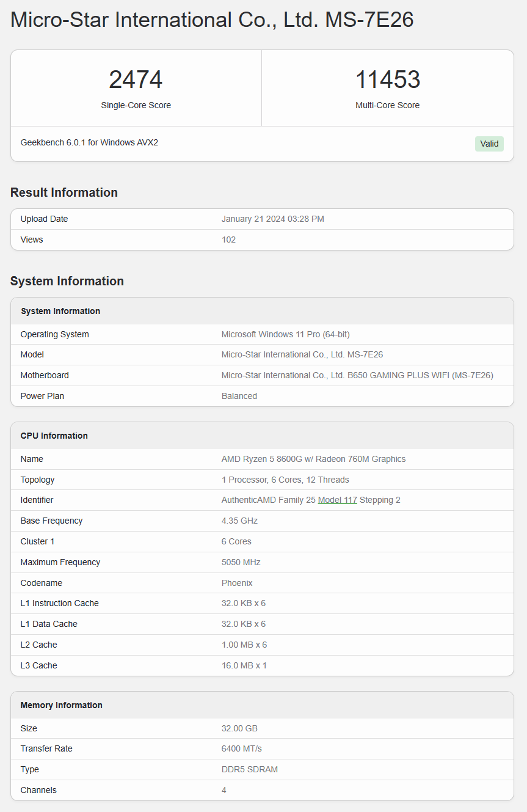Click the AMD Ryzen 5 8600G name value
Screen dimensions: 527x812
click(313, 459)
